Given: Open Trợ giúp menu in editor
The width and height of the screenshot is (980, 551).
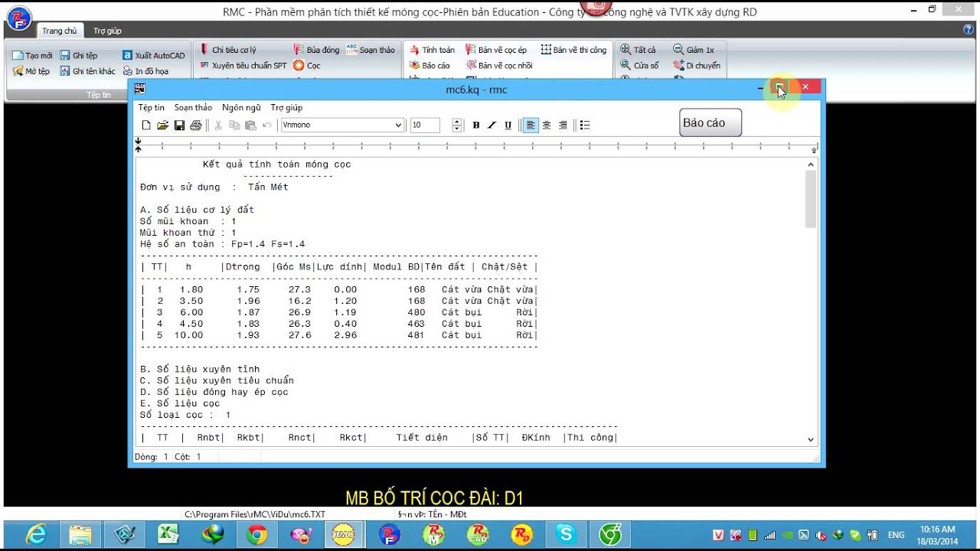Looking at the screenshot, I should (286, 108).
